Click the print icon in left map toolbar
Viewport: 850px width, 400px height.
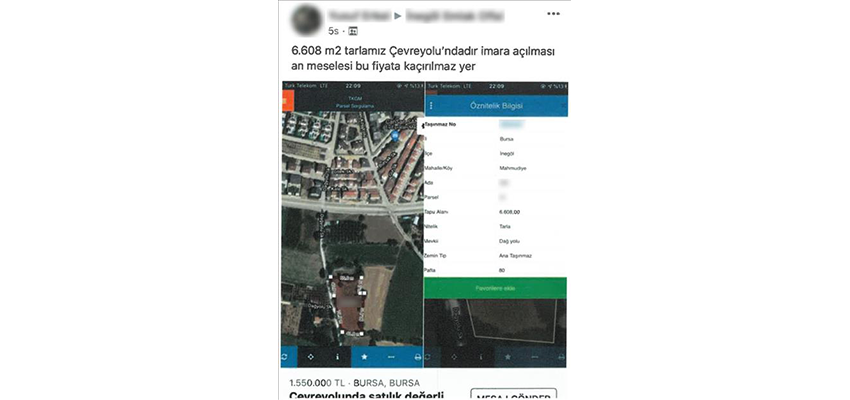coord(417,357)
